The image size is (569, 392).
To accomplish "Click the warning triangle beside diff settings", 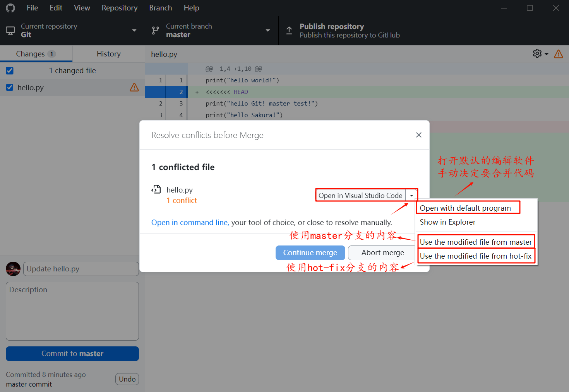I will pos(559,54).
